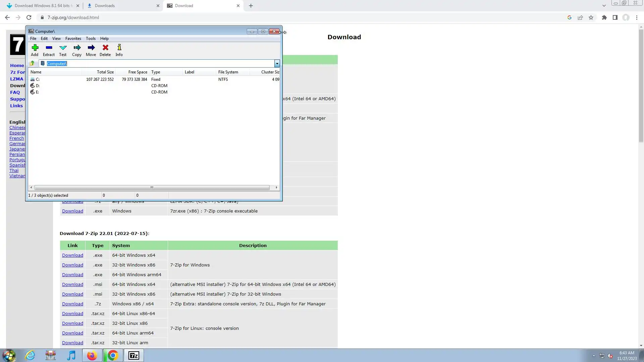Image resolution: width=644 pixels, height=362 pixels.
Task: Select the C: drive row
Action: click(38, 79)
